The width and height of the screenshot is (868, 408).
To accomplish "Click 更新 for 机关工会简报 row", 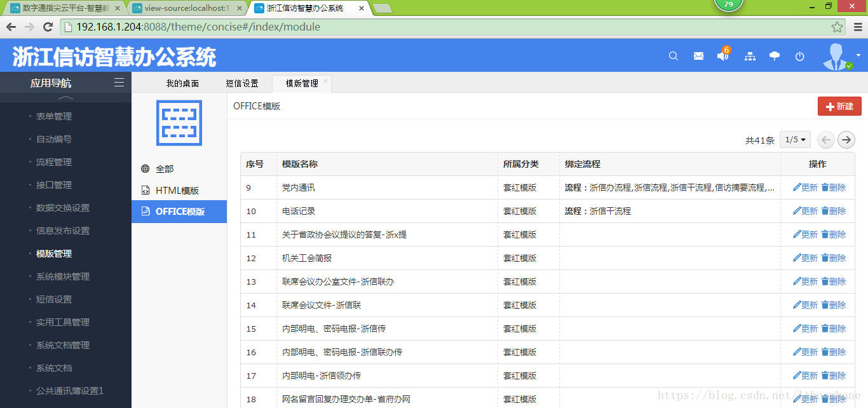I will 805,258.
